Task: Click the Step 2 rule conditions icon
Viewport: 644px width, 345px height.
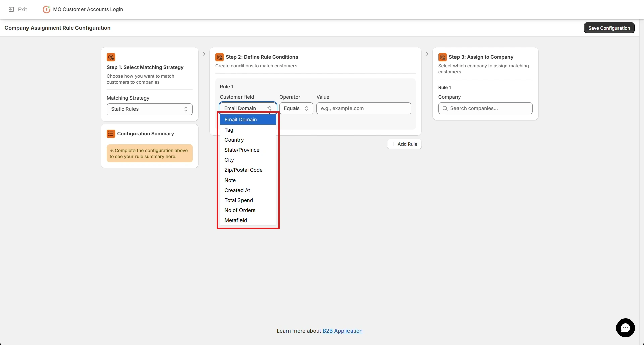Action: tap(219, 57)
